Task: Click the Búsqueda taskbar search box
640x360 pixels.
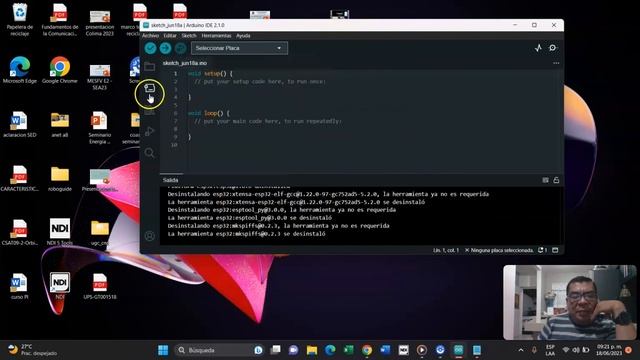Action: [x=220, y=350]
